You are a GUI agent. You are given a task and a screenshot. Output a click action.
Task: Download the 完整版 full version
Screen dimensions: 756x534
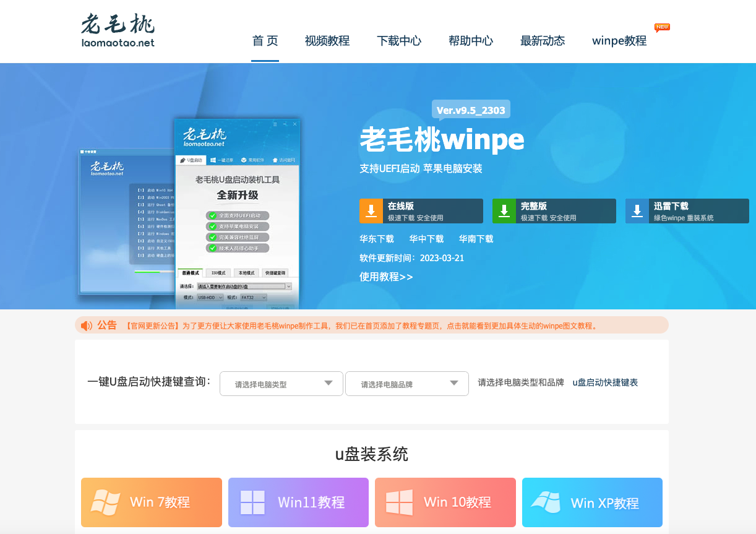[554, 211]
